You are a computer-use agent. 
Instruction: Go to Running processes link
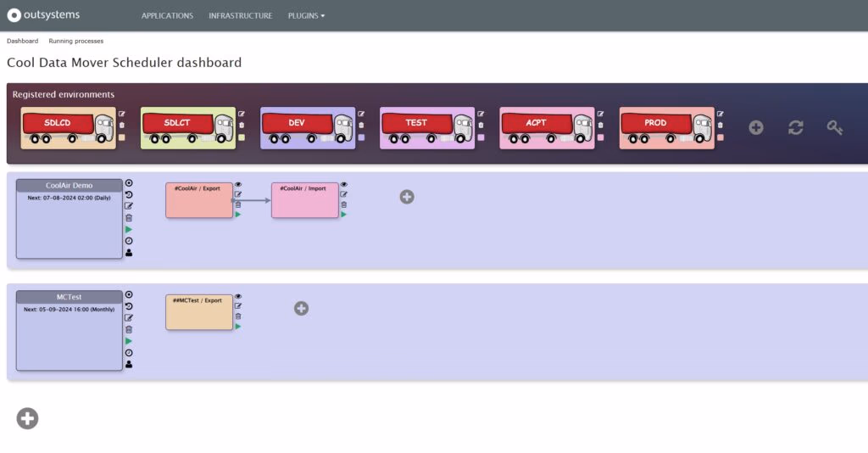[76, 41]
